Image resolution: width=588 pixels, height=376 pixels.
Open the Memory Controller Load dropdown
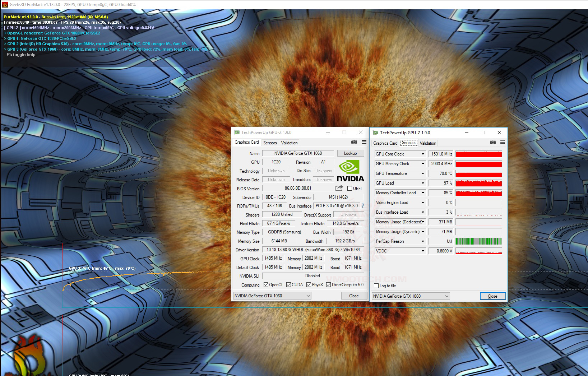click(423, 193)
